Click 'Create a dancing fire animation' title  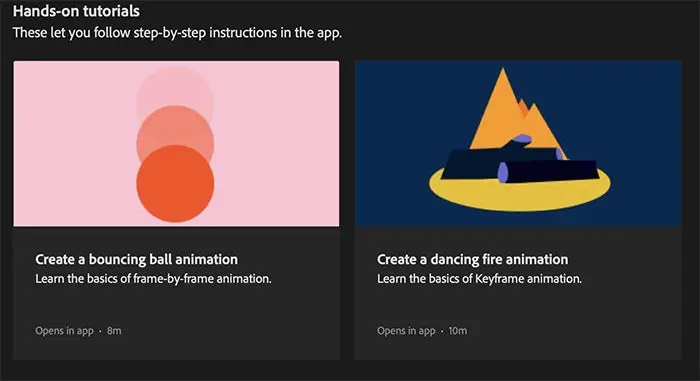(473, 260)
